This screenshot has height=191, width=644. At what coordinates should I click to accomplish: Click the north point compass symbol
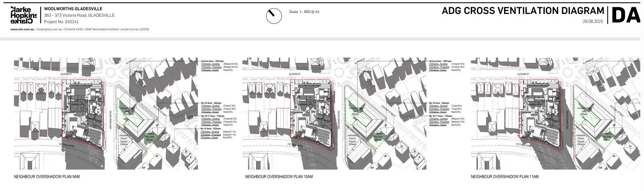click(x=274, y=16)
